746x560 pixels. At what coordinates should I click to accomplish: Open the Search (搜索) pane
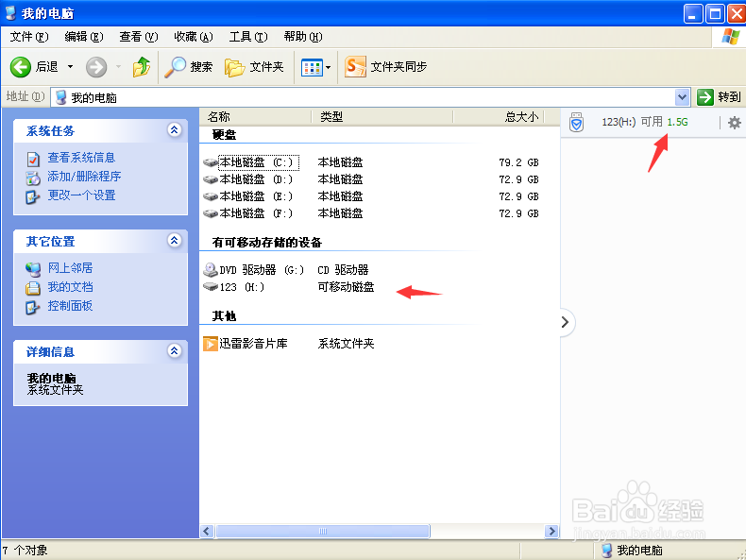[x=189, y=67]
